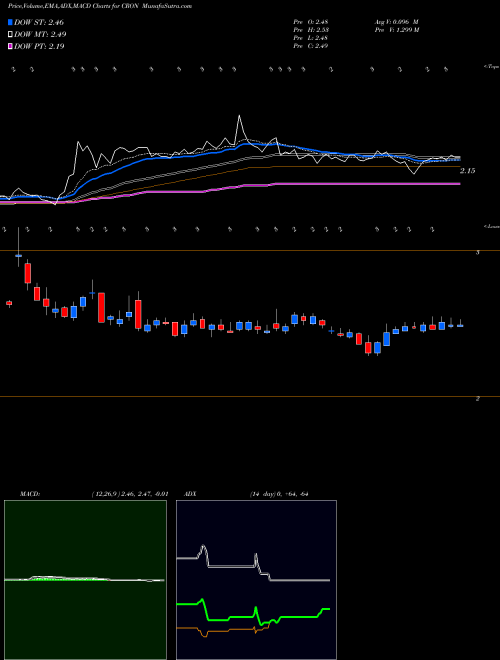Select the 'DOW PT: 2.19' legend text
The height and width of the screenshot is (660, 500).
[x=39, y=46]
